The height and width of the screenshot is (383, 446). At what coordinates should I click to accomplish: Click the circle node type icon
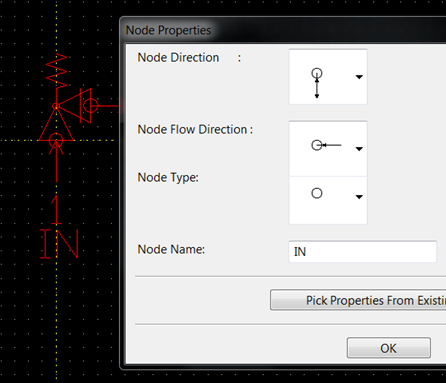pos(317,193)
